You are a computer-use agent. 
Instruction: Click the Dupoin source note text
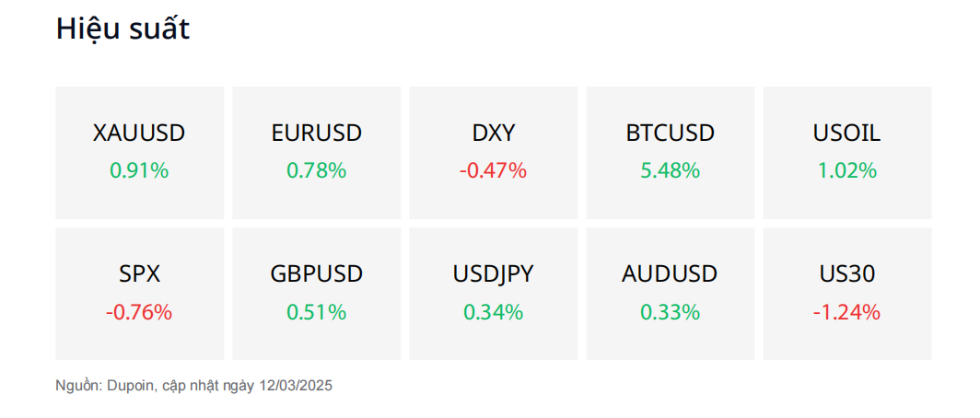click(194, 386)
